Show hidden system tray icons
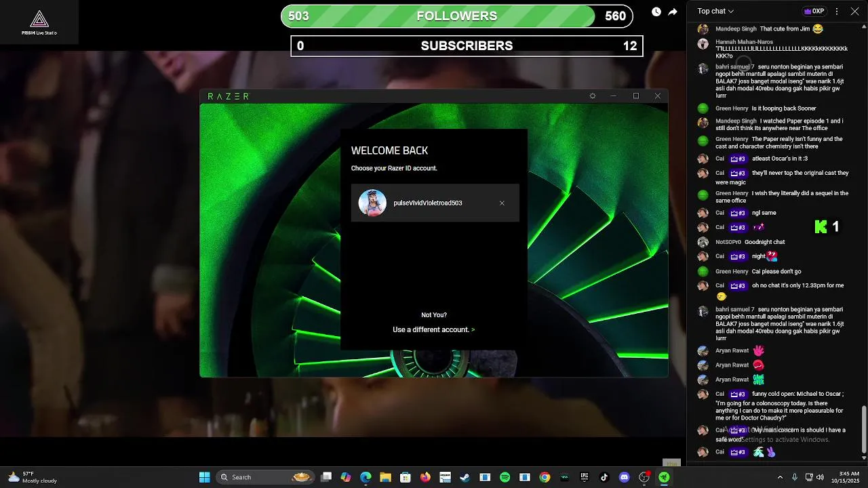 pyautogui.click(x=780, y=477)
